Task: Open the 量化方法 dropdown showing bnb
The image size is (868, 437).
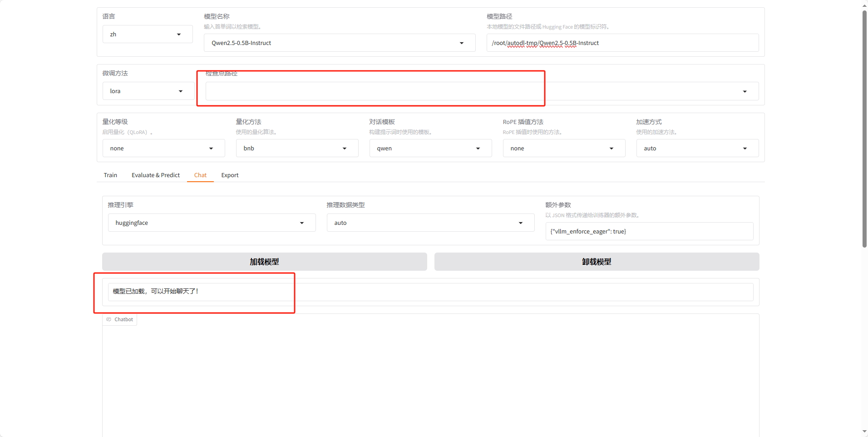Action: pyautogui.click(x=297, y=149)
